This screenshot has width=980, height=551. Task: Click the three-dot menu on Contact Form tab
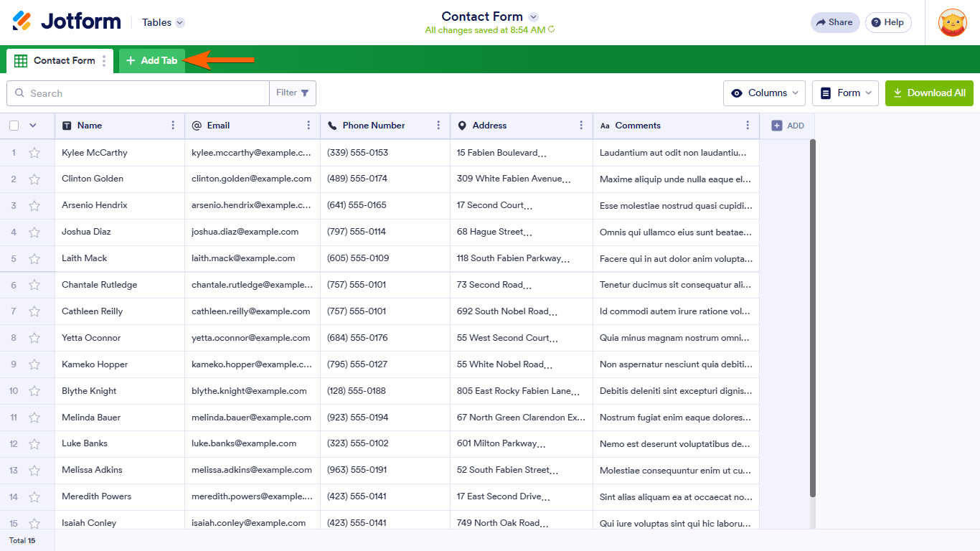[x=104, y=61]
